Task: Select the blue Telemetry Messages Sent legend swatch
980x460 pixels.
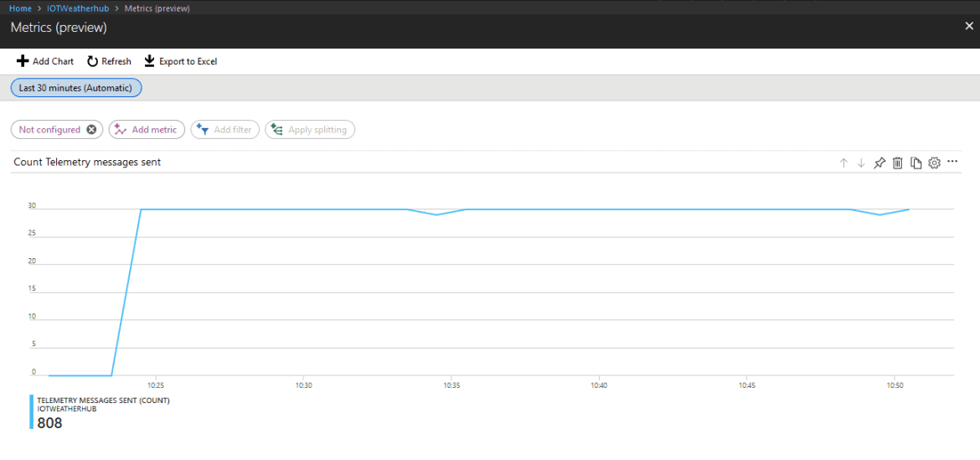Action: tap(31, 411)
